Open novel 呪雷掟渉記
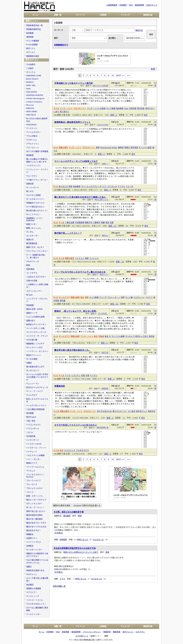 tap(60, 386)
